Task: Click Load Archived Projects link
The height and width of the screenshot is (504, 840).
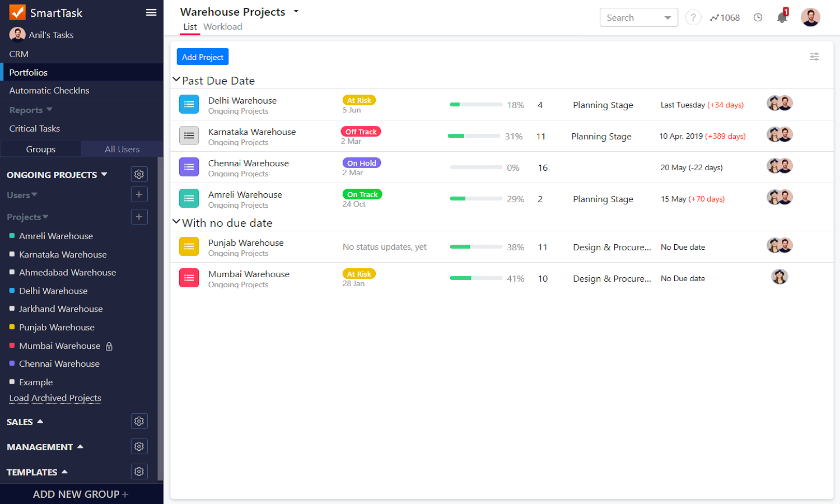Action: (x=55, y=398)
